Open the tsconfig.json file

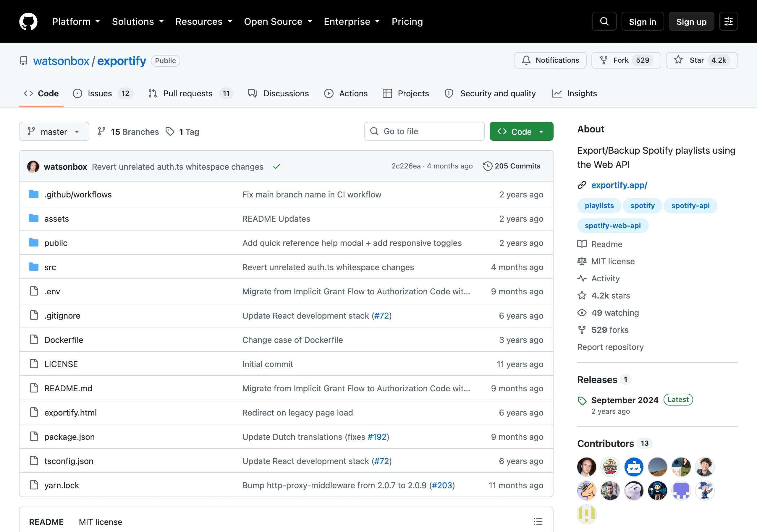tap(69, 461)
